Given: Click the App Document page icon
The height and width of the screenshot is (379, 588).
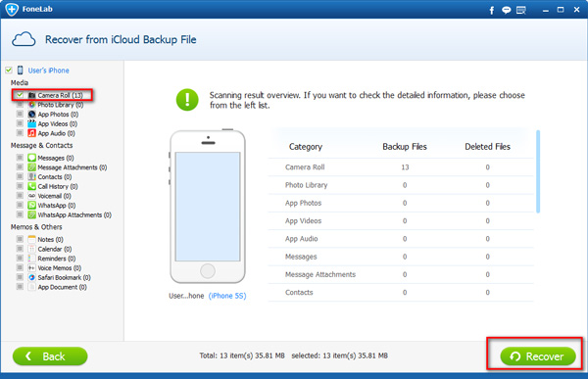Looking at the screenshot, I should click(x=32, y=287).
